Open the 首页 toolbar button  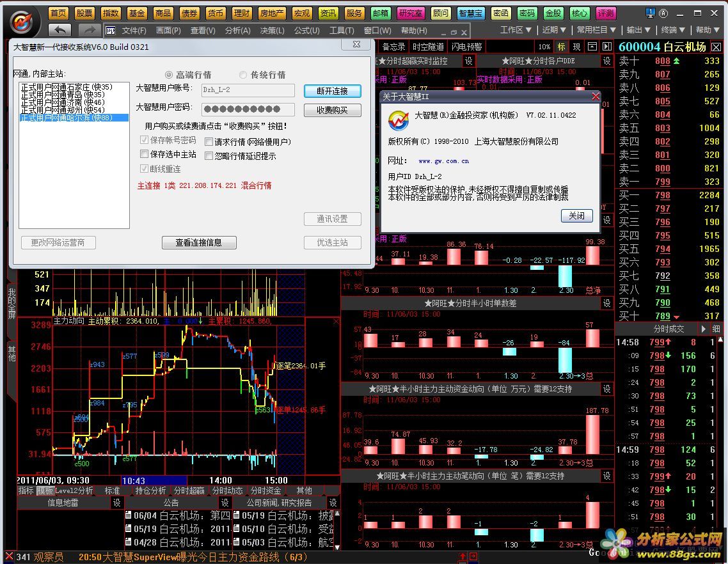pyautogui.click(x=58, y=13)
